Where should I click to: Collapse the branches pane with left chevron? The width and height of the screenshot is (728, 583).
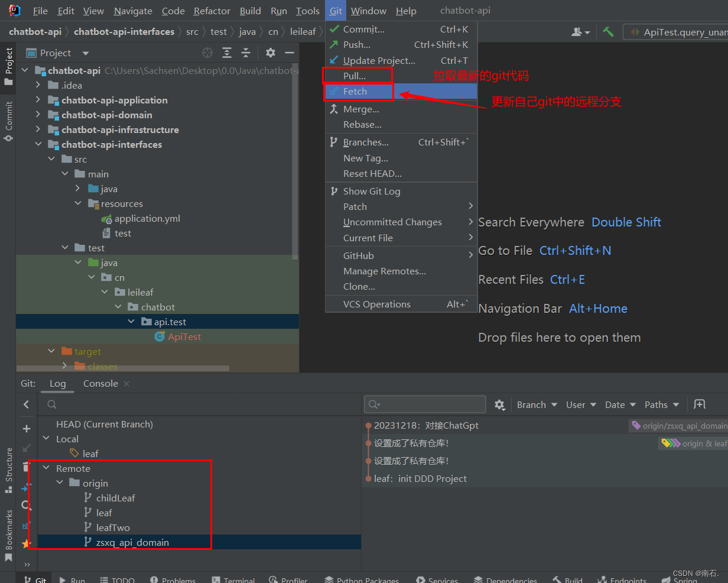click(x=26, y=404)
